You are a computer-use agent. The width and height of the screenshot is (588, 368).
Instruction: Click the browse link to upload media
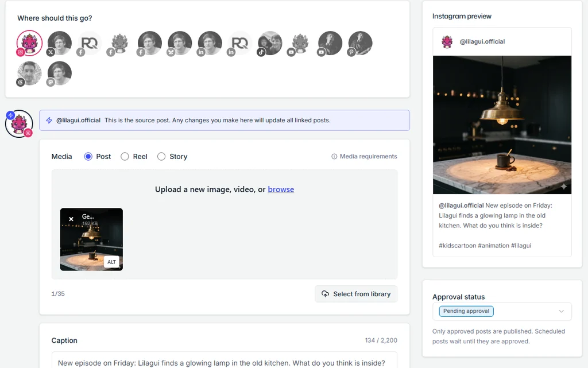pos(281,189)
